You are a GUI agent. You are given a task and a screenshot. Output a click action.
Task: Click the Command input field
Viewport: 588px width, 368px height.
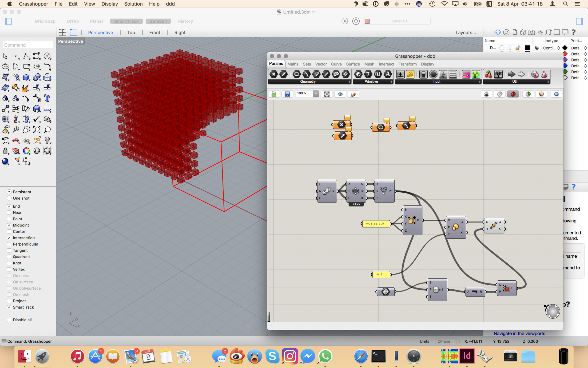28,45
